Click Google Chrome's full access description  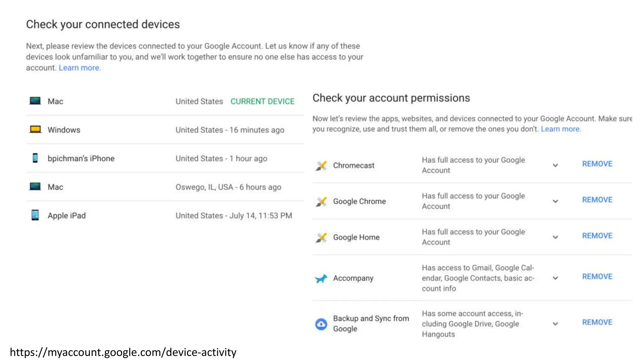tap(473, 201)
